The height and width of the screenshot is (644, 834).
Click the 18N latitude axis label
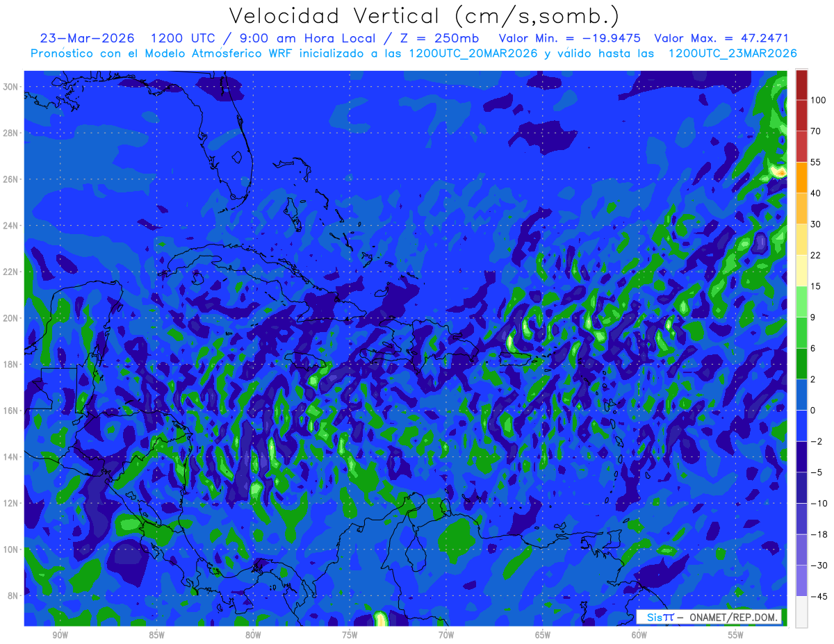pyautogui.click(x=11, y=364)
